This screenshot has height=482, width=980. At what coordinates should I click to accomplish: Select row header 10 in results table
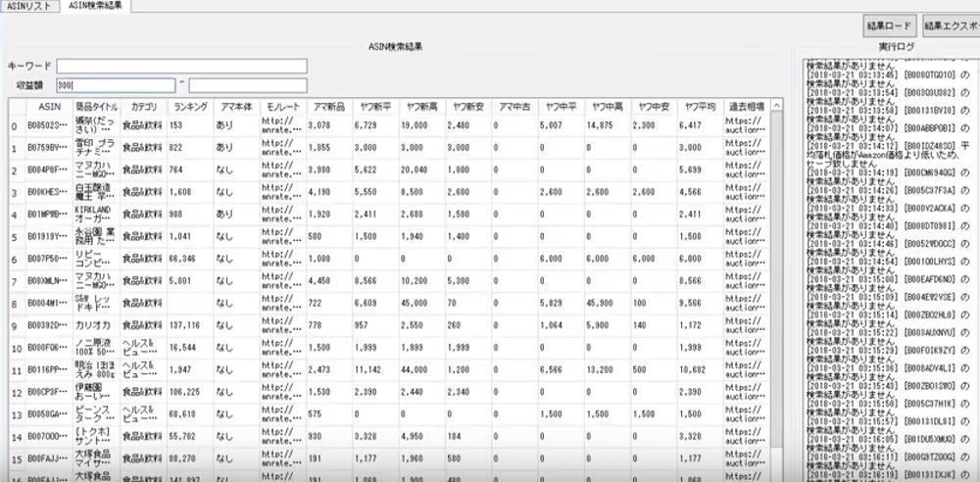[x=17, y=348]
